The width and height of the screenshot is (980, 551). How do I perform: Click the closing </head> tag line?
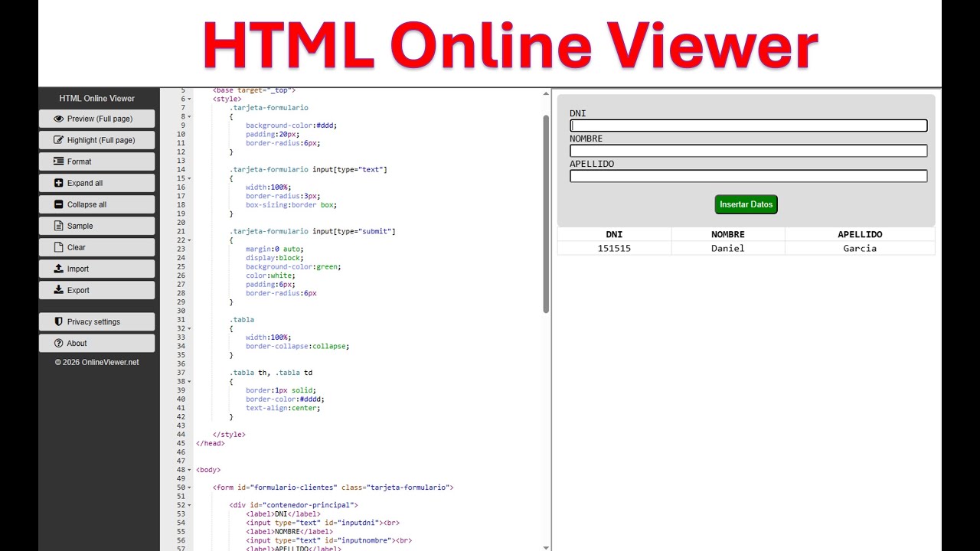tap(211, 443)
